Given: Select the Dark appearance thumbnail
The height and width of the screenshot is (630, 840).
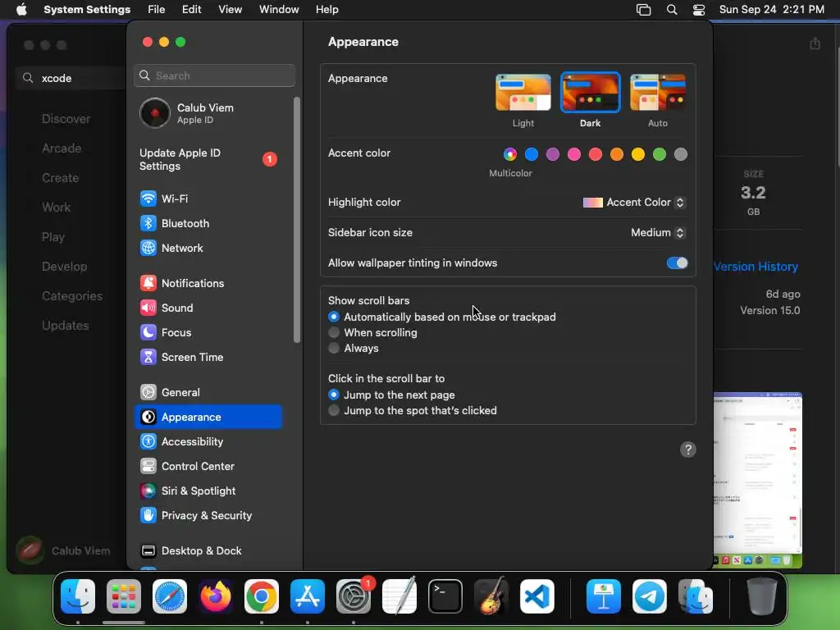Looking at the screenshot, I should 591,93.
